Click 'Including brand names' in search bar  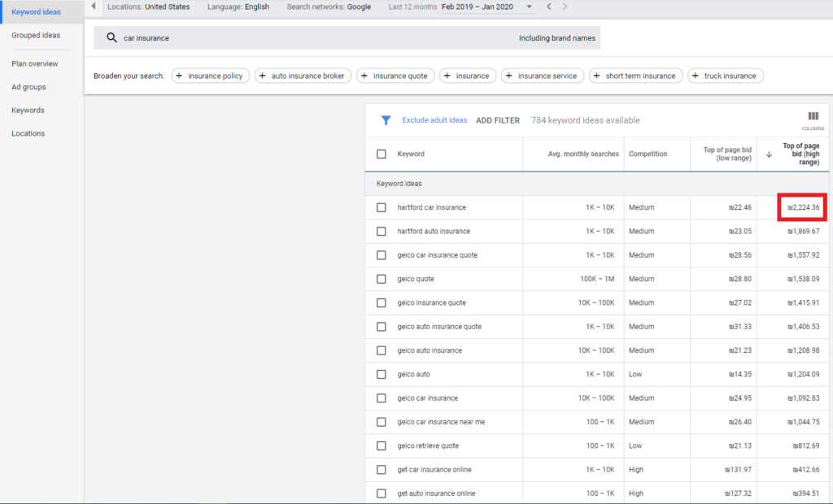557,38
